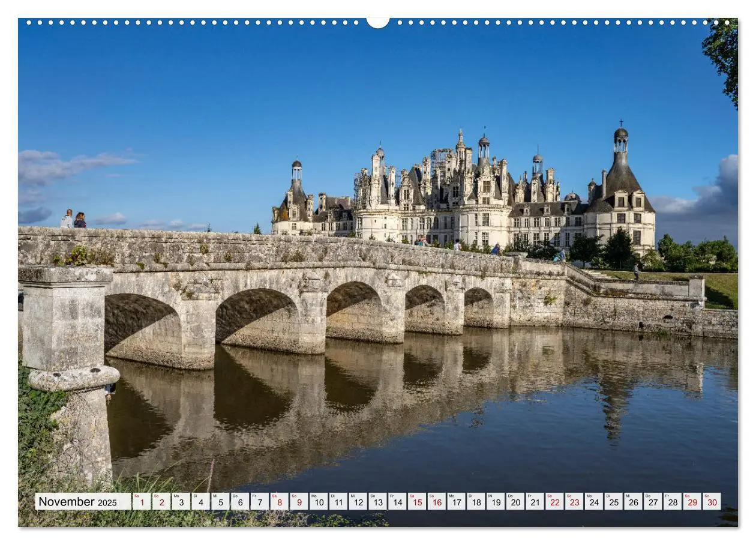Image resolution: width=756 pixels, height=545 pixels.
Task: Click date cell 6 (Do)
Action: click(x=240, y=502)
